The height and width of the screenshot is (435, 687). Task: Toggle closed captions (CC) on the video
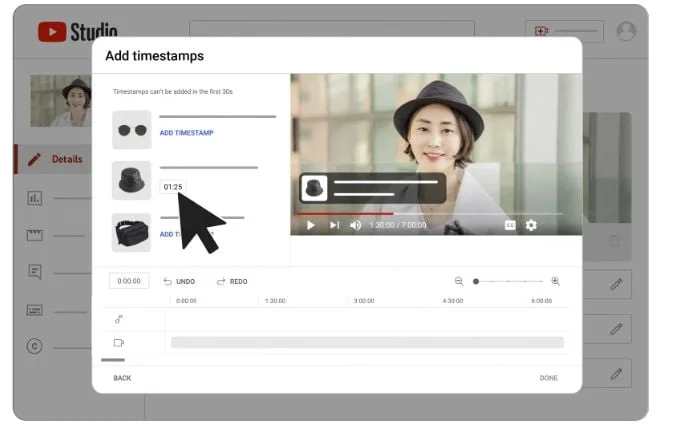click(x=510, y=225)
